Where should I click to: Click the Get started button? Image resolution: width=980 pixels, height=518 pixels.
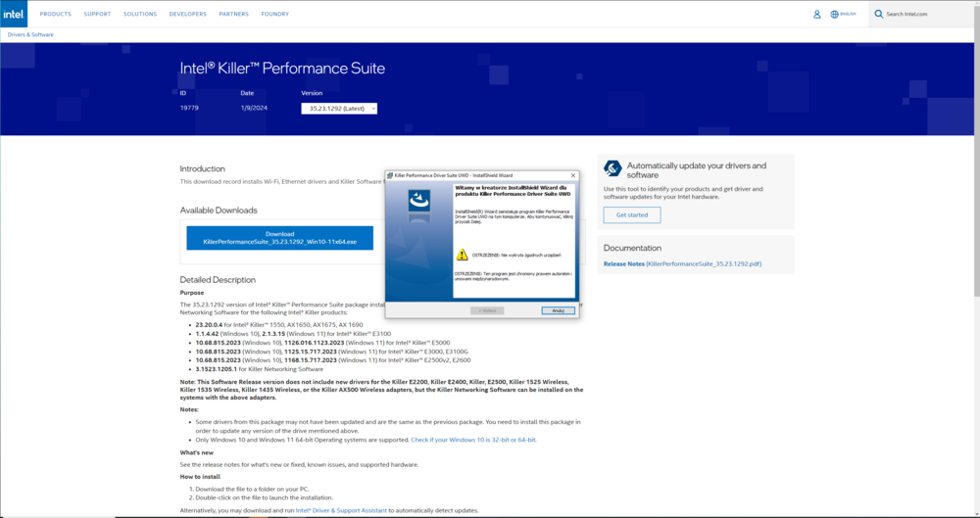point(632,215)
